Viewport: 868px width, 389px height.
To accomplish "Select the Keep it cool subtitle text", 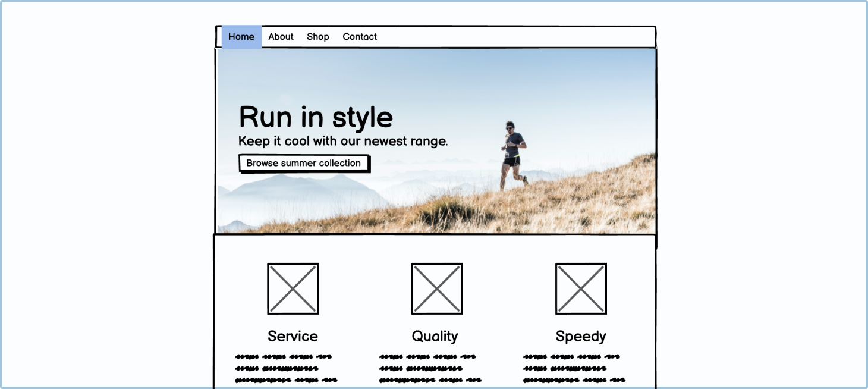I will point(342,142).
